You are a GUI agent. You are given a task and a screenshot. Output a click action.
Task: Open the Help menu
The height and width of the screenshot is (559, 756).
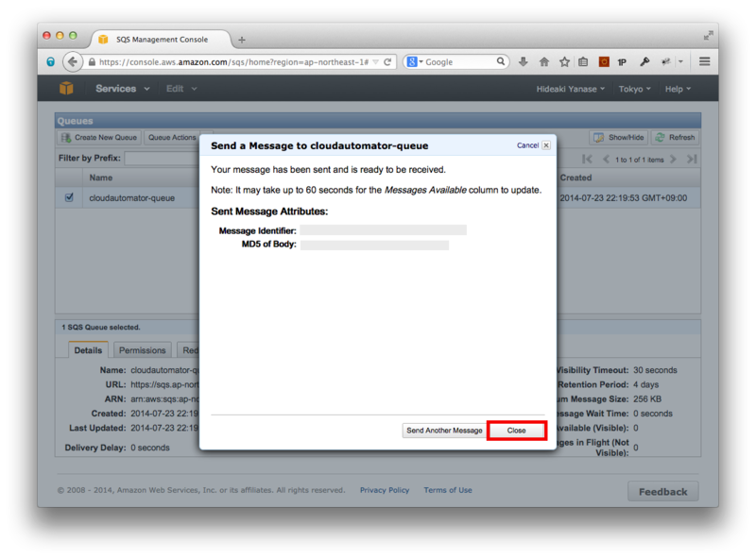(678, 89)
